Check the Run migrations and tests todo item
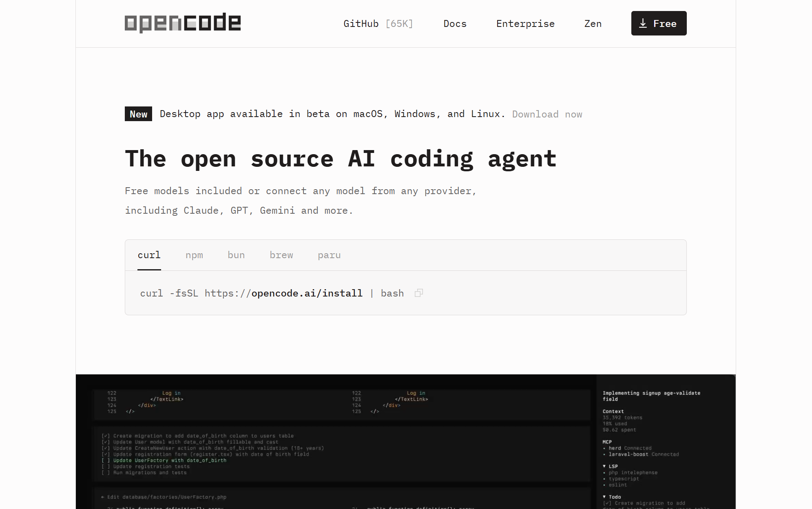Image resolution: width=812 pixels, height=509 pixels. (106, 472)
